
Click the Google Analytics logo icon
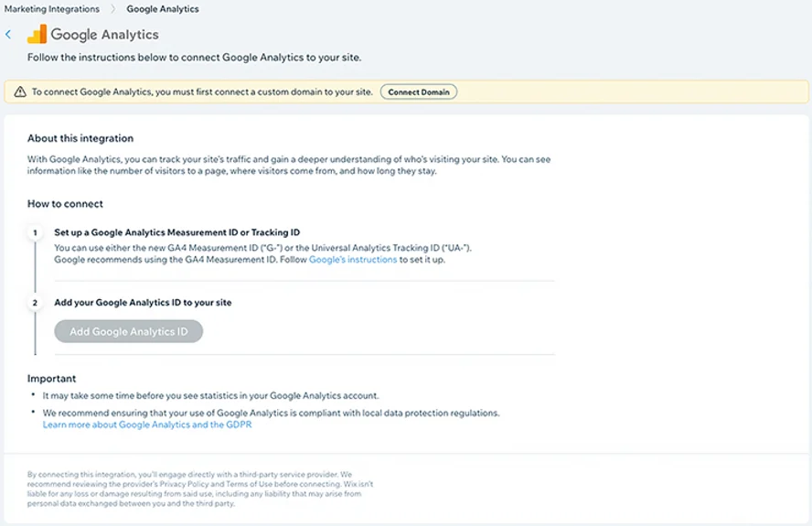click(x=37, y=34)
